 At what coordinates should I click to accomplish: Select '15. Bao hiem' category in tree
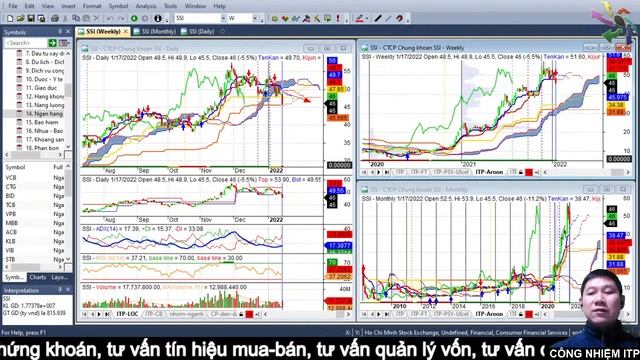42,122
